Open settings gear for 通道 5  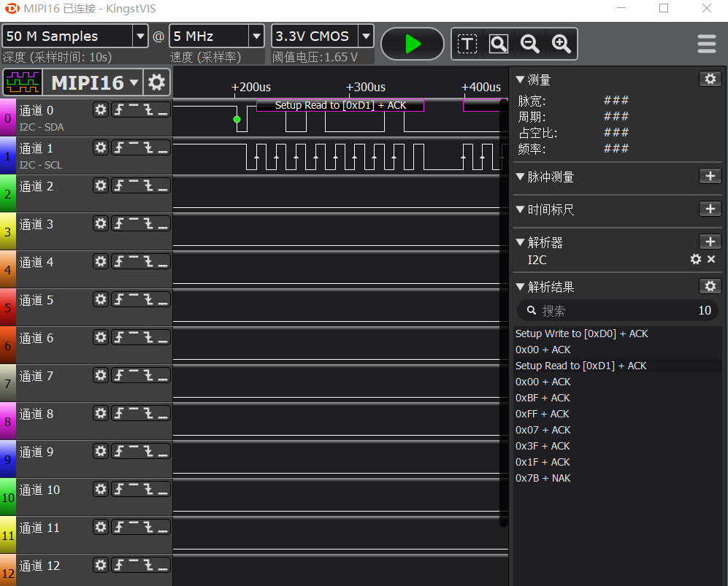click(101, 300)
